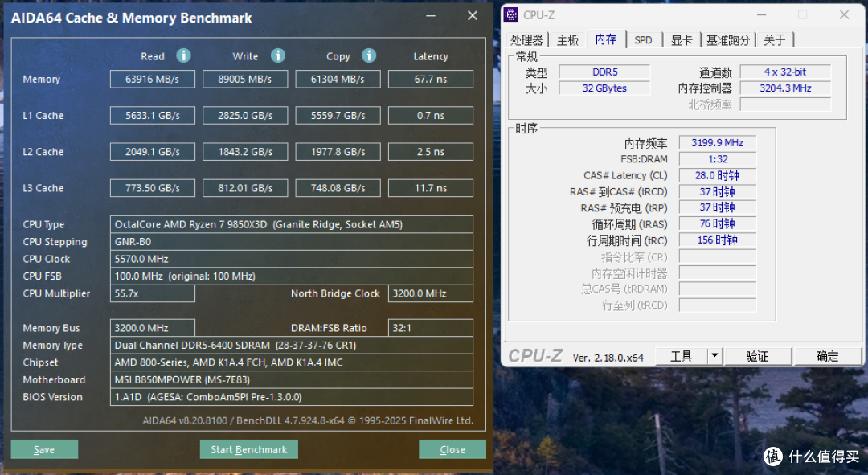Viewport: 868px width, 475px height.
Task: Switch to the 主板 tab in CPU-Z
Action: tap(567, 40)
